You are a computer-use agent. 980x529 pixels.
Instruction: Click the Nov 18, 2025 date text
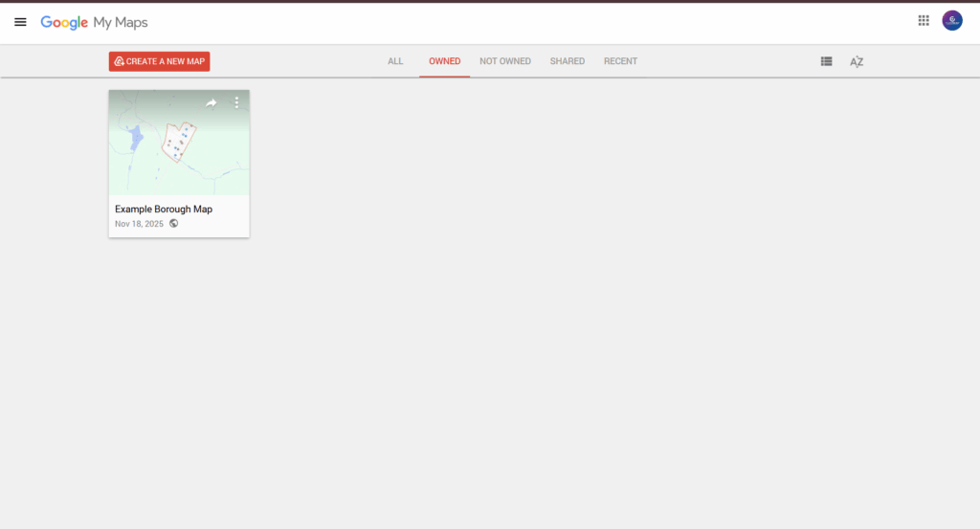point(139,224)
